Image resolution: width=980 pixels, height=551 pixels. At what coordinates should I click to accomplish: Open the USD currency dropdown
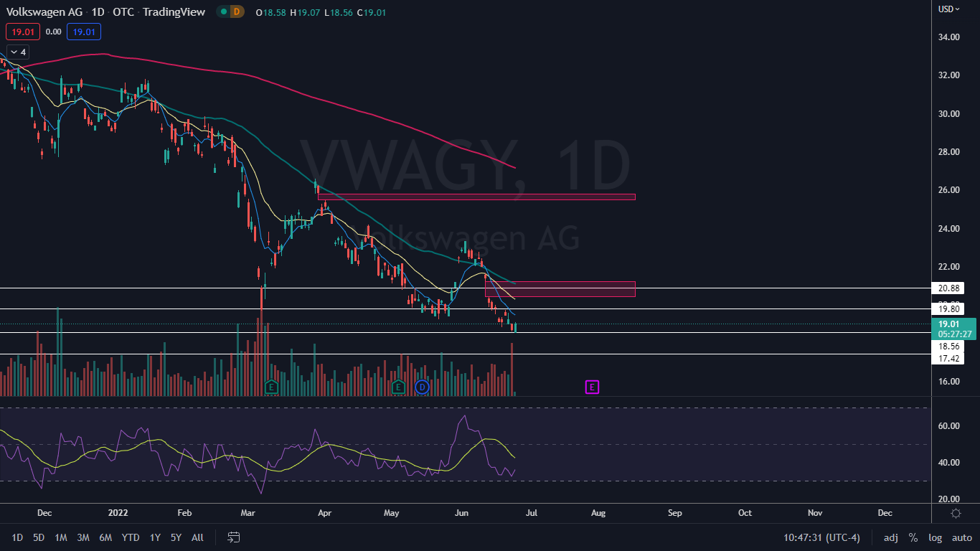pos(949,9)
